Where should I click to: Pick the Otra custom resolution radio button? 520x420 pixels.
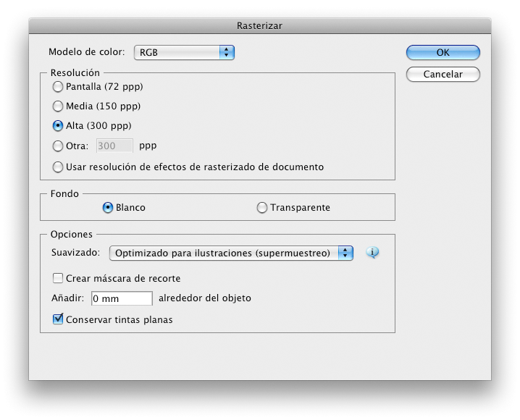(x=58, y=146)
